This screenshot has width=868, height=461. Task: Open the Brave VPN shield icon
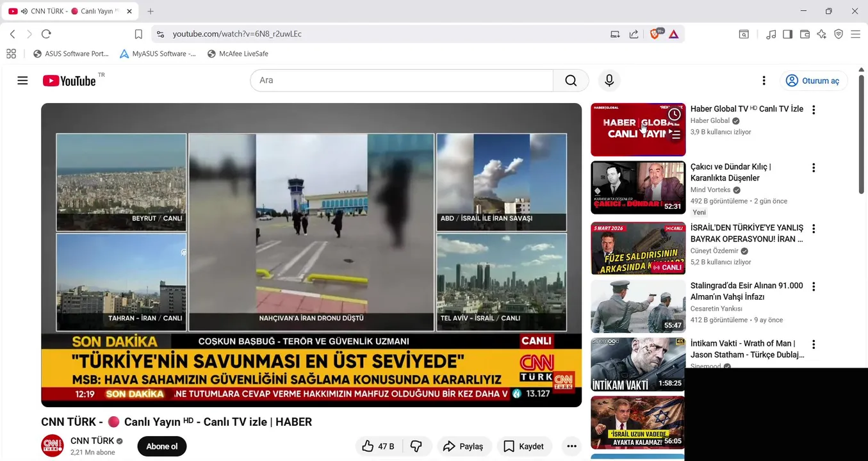[839, 34]
